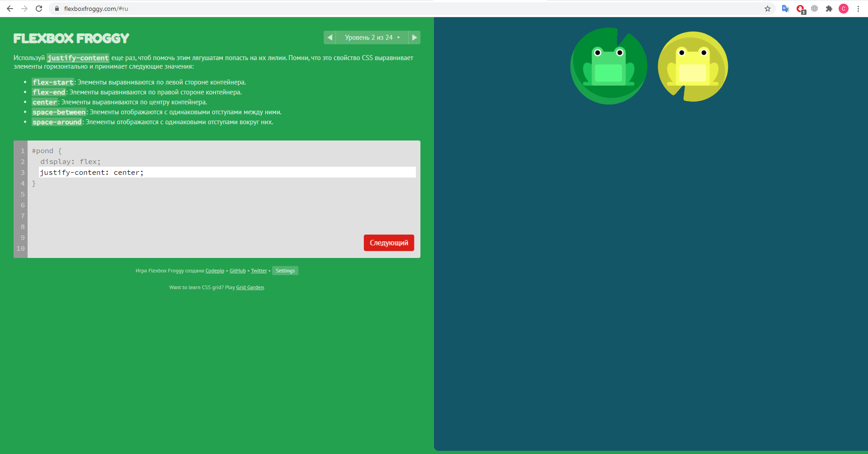Screen dimensions: 868x454
Task: Open the Settings button in footer
Action: [x=285, y=271]
